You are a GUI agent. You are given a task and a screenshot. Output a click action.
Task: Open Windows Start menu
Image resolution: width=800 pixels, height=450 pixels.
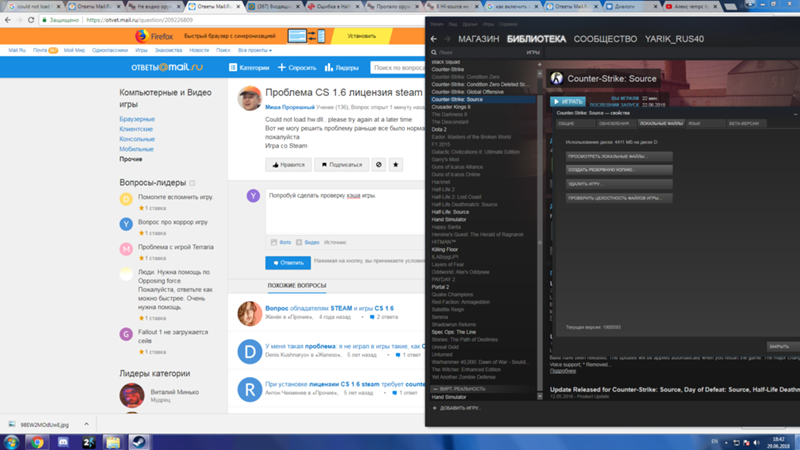[11, 442]
